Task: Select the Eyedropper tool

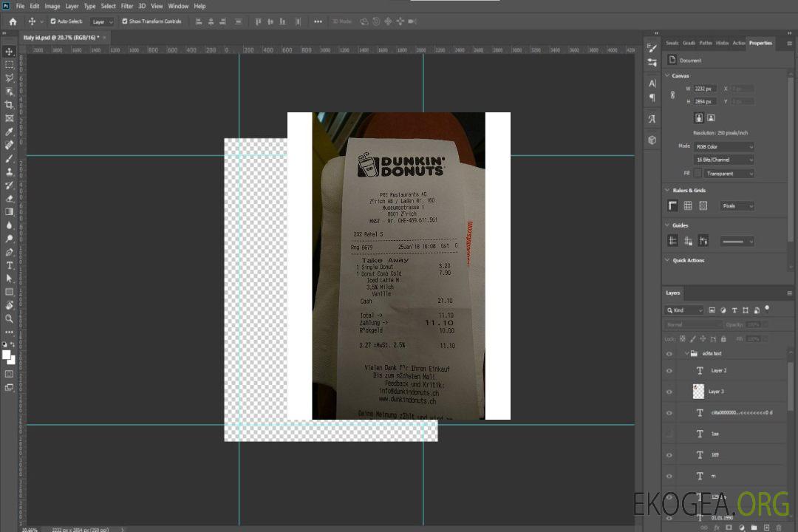Action: (x=9, y=132)
